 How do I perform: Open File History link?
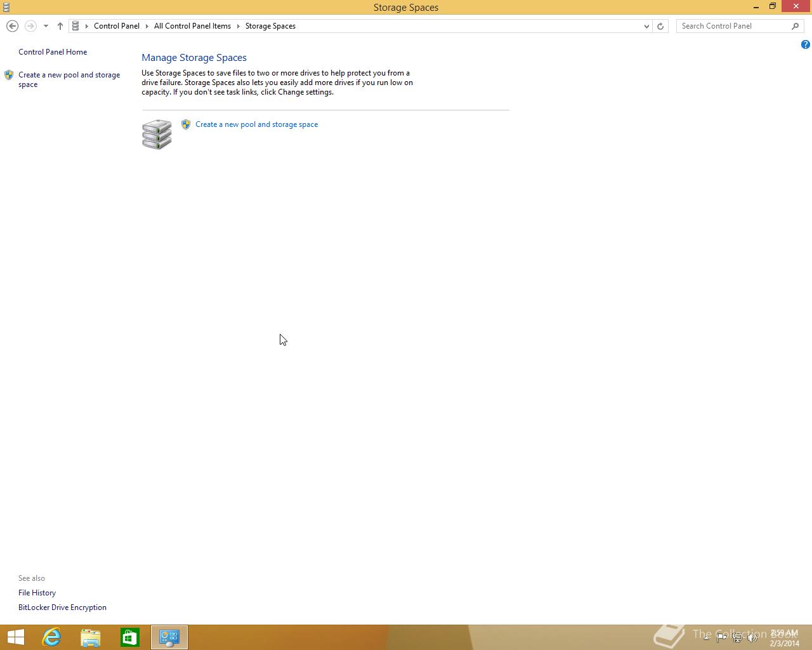tap(37, 593)
